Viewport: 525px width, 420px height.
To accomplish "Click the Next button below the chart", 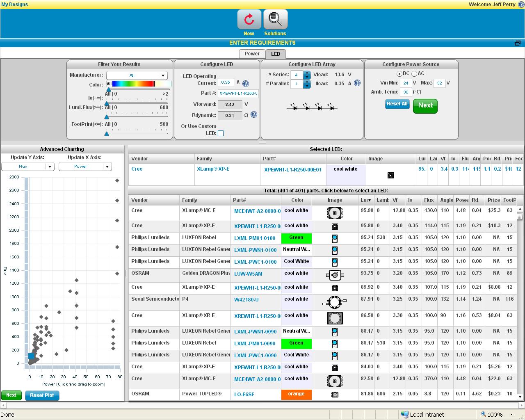I will click(x=11, y=395).
